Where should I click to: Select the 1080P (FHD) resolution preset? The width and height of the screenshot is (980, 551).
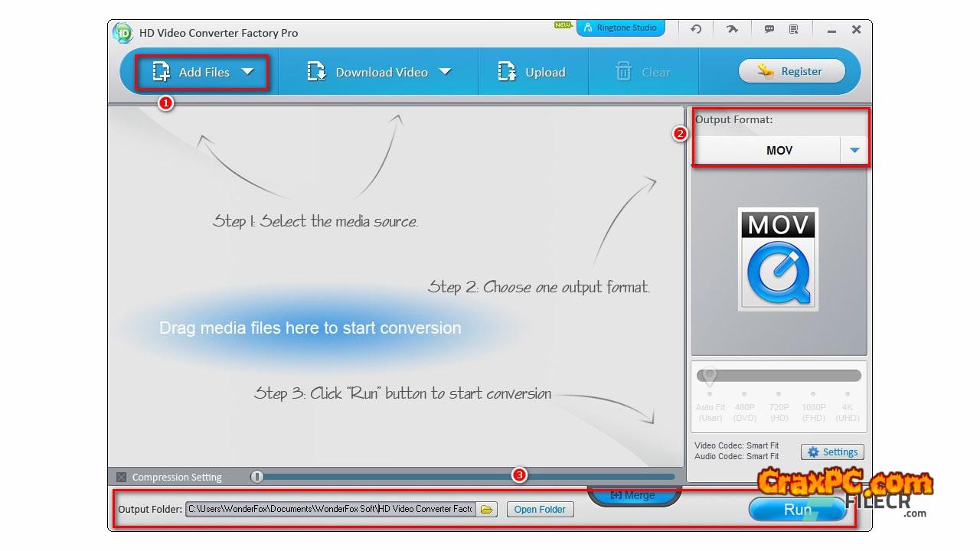click(x=813, y=412)
